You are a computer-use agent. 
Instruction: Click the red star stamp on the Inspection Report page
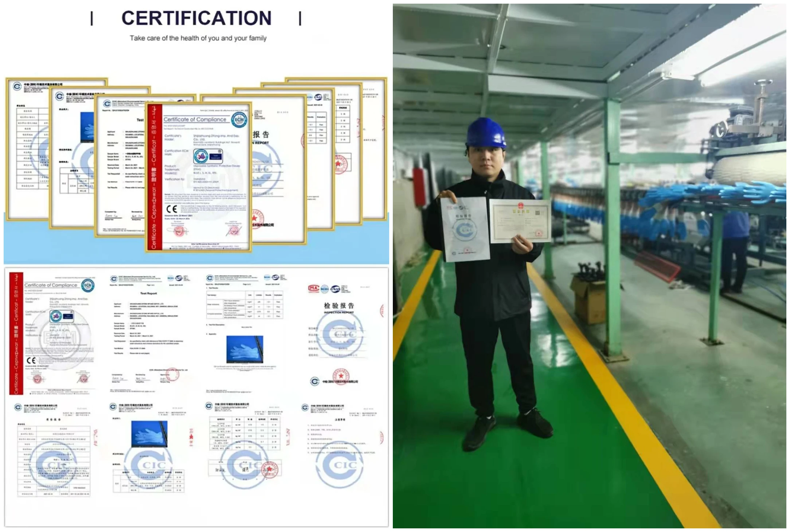[341, 376]
